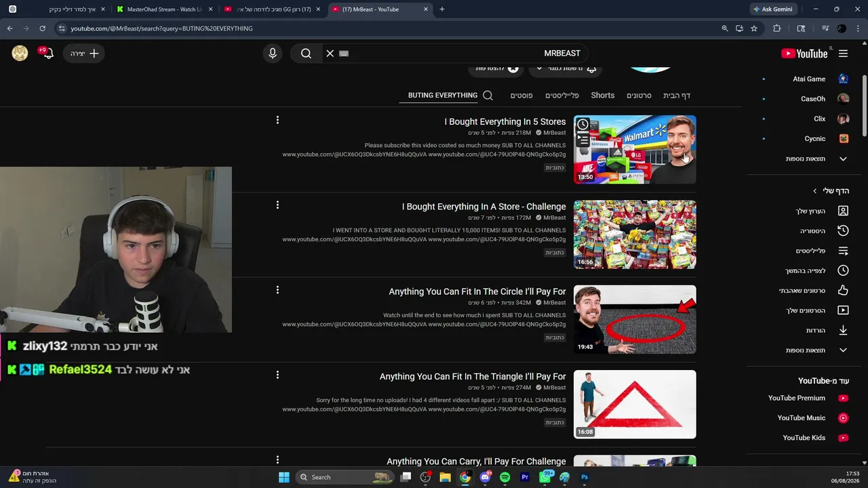Switch to the MasterOhad Stream browser tab
The width and height of the screenshot is (868, 488).
pos(165,9)
